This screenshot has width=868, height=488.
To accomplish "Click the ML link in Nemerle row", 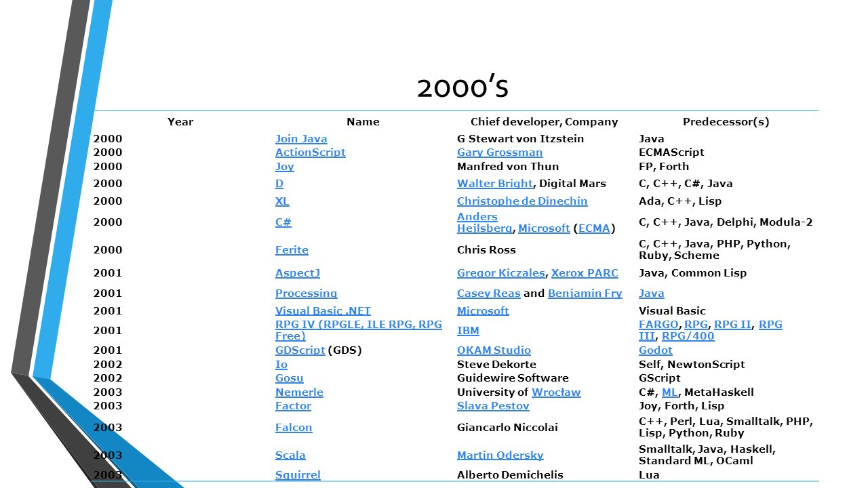I will pos(670,392).
